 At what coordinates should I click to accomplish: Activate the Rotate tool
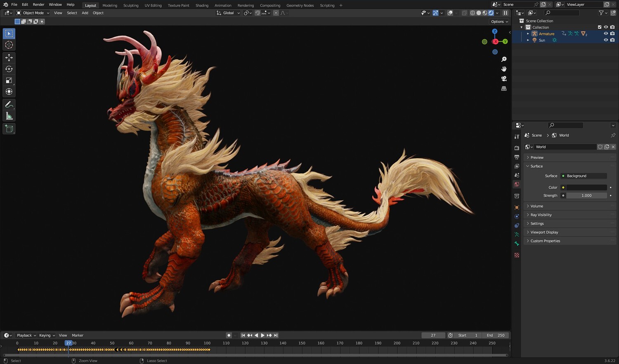coord(9,69)
